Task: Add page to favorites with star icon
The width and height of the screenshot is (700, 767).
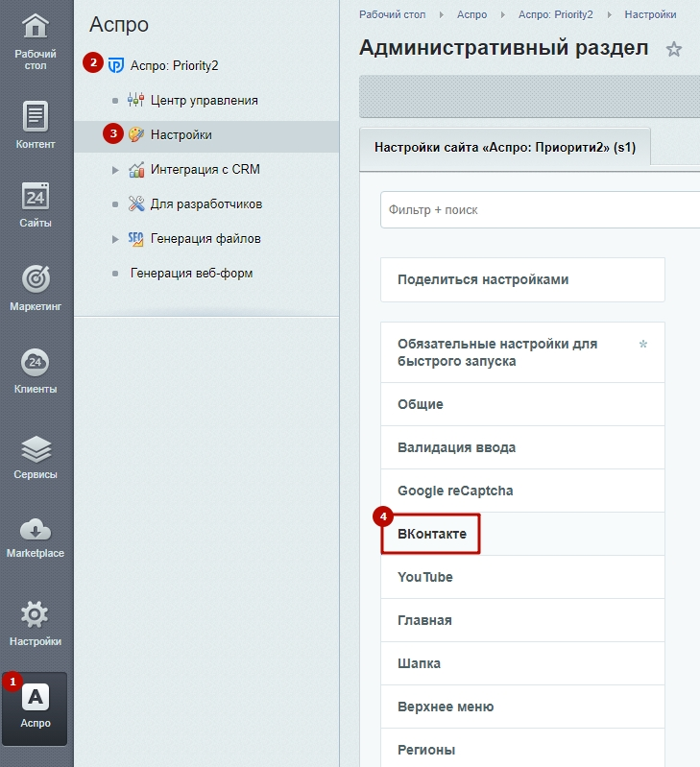Action: (x=674, y=49)
